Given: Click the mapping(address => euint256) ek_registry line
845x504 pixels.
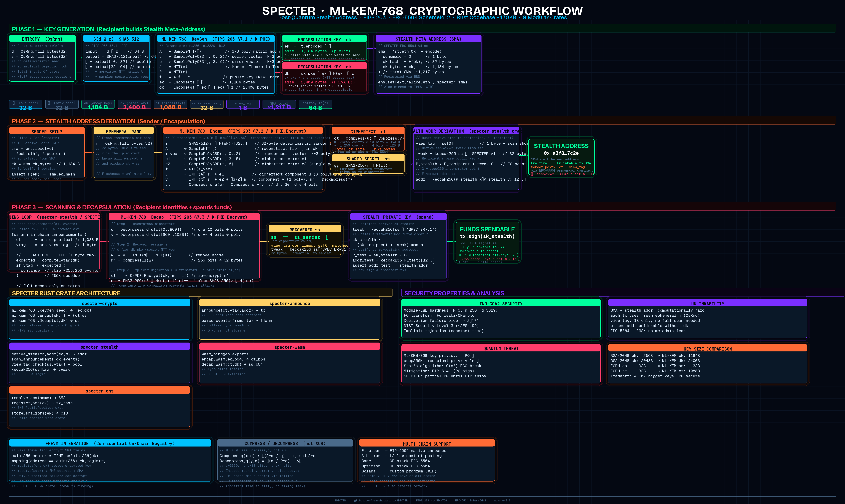Looking at the screenshot, I should [x=58, y=461].
